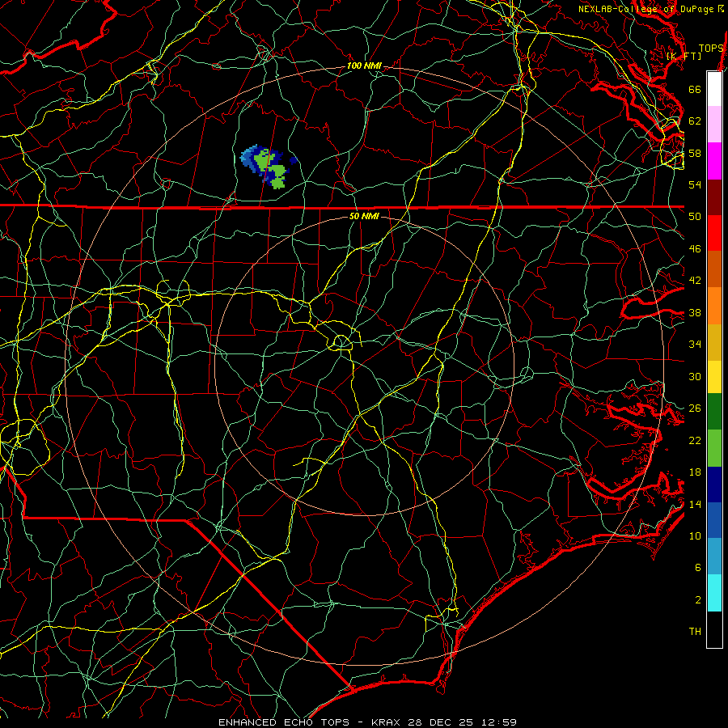Pick the dark orange legend swatch
This screenshot has height=728, width=728.
coord(714,269)
